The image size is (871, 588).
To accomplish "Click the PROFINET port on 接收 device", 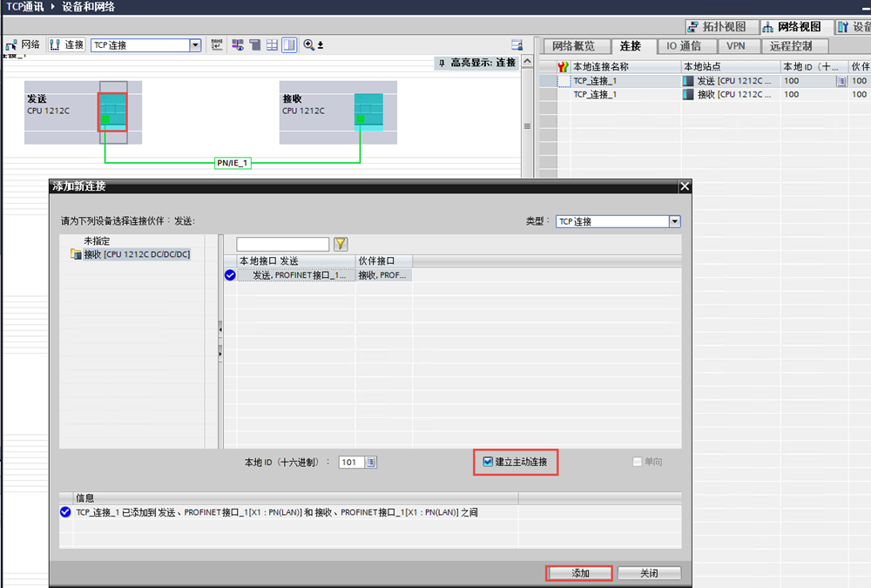I will [x=361, y=118].
